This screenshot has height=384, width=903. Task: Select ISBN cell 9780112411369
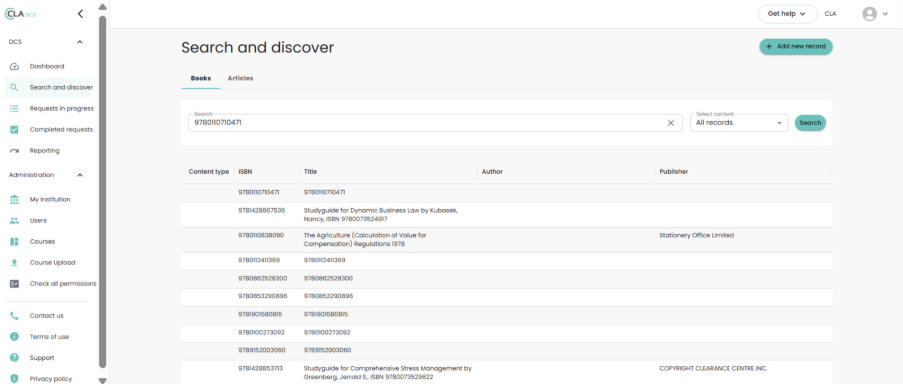259,260
